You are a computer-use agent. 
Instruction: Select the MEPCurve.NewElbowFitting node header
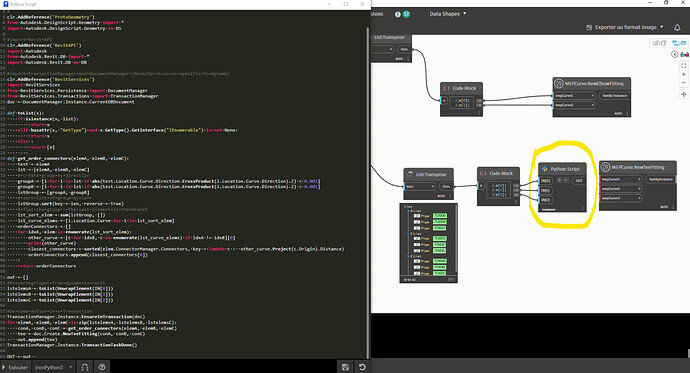click(592, 83)
